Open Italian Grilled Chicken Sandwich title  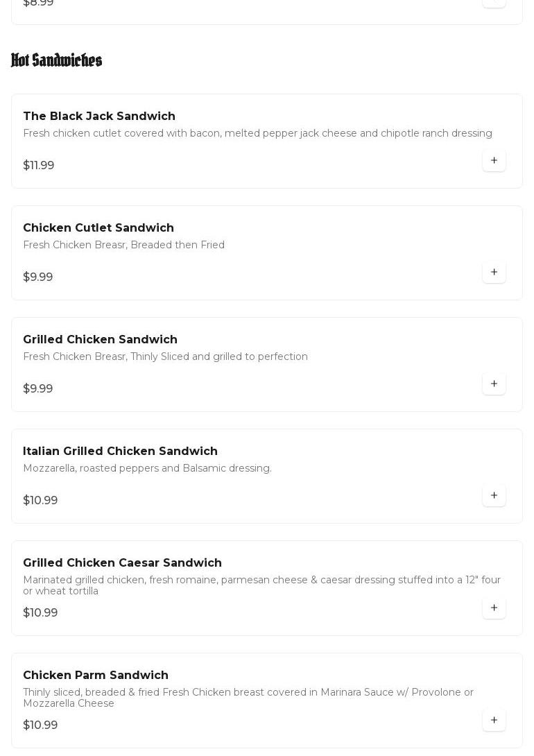121,452
